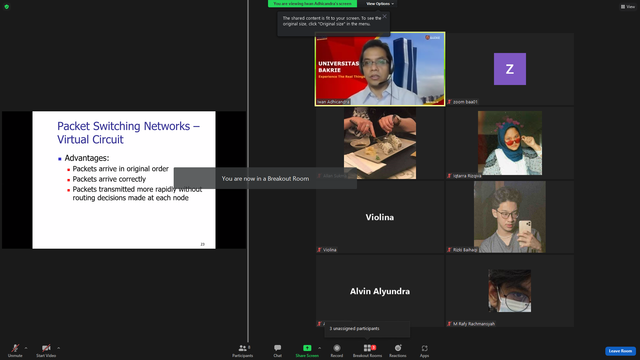Open the View Options dropdown
This screenshot has height=360, width=640.
380,4
